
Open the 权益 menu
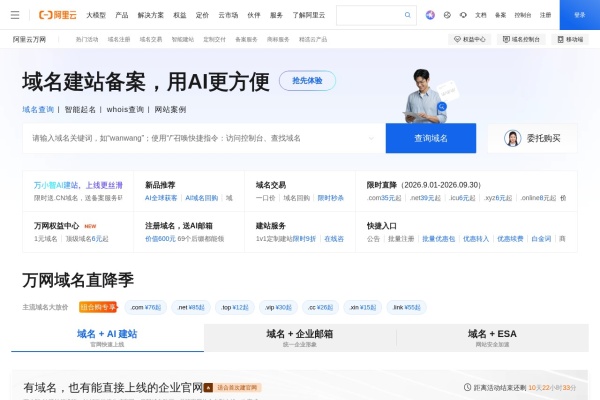(179, 15)
